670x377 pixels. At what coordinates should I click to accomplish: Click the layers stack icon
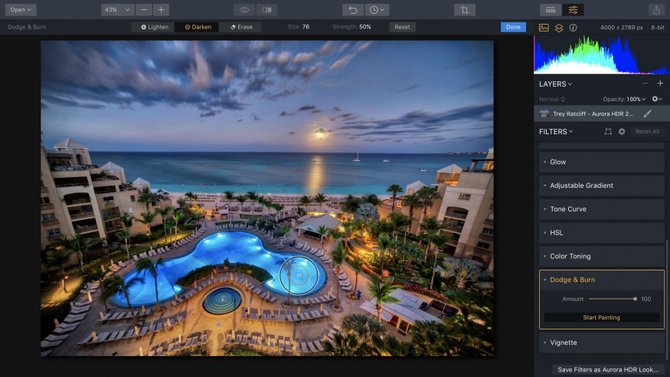coord(558,28)
